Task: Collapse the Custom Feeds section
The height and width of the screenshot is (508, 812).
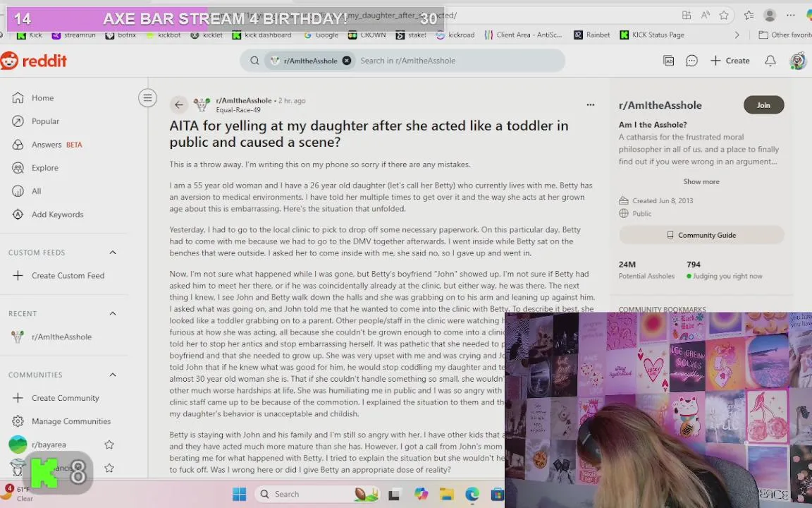Action: tap(112, 253)
